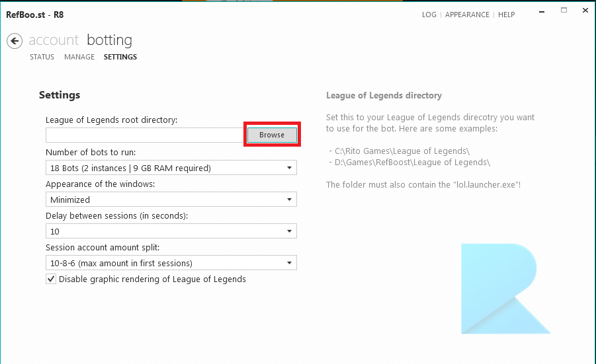Viewport: 596px width, 364px height.
Task: Click the 'Settings' section heading
Action: [60, 95]
